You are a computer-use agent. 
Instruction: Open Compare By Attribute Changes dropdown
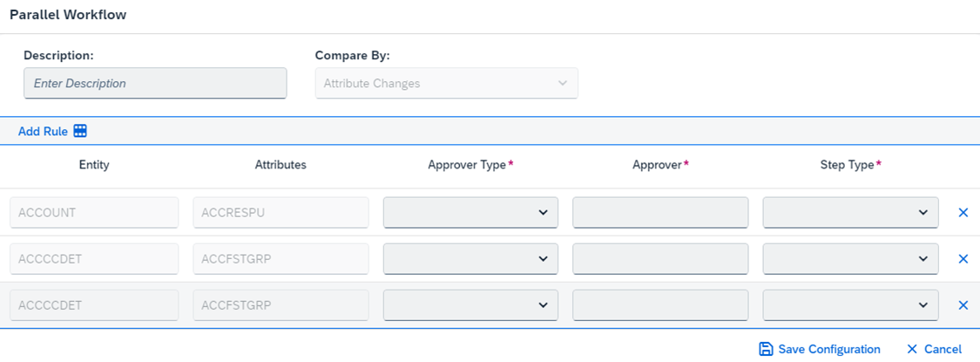pyautogui.click(x=446, y=83)
